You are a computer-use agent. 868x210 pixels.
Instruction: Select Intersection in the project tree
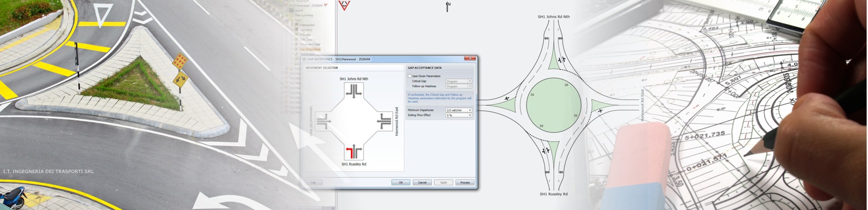[307, 25]
